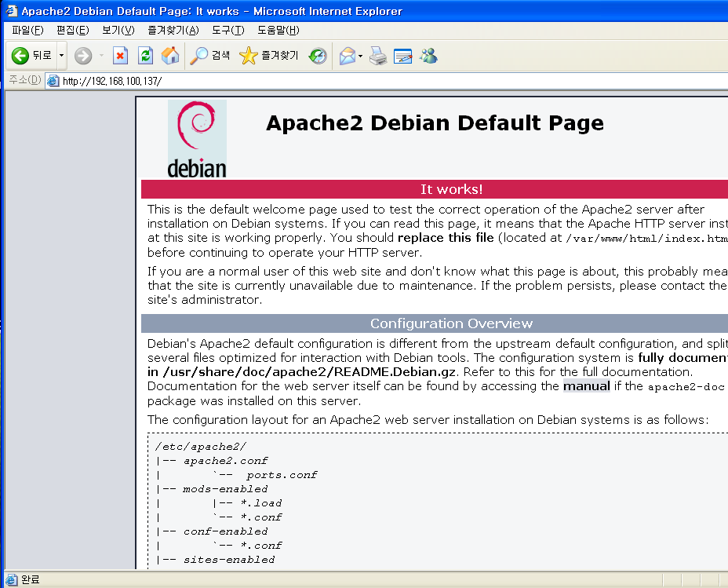Open the 편집(E) menu
The height and width of the screenshot is (588, 728).
(x=73, y=30)
